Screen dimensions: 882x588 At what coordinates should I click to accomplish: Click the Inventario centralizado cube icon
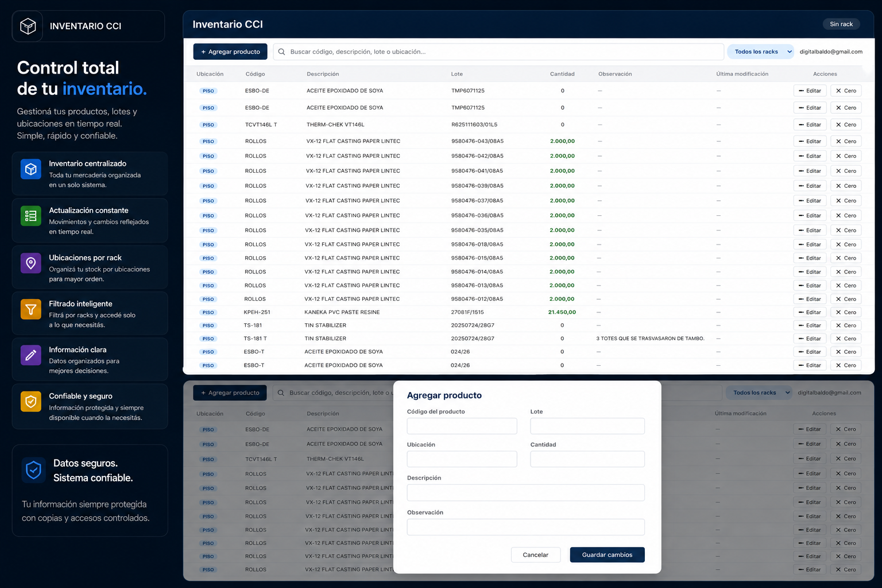click(31, 169)
